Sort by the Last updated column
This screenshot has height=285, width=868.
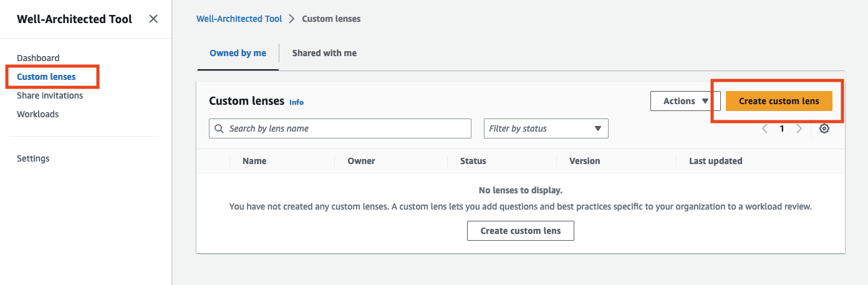tap(715, 161)
